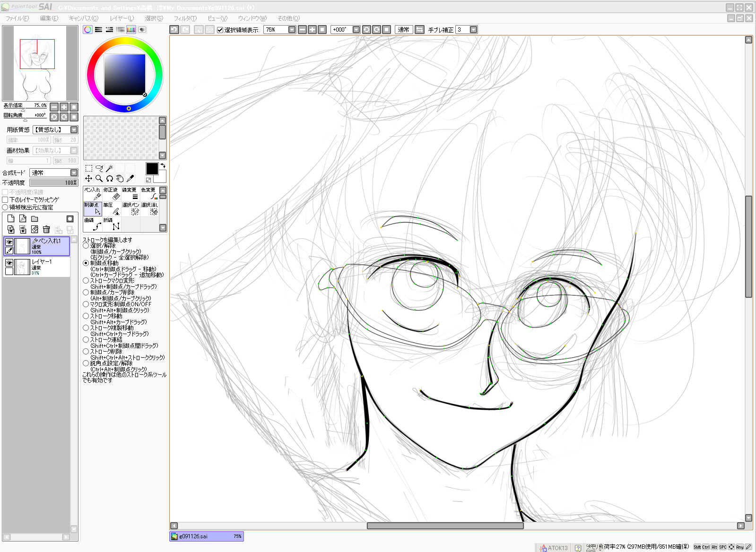Viewport: 756px width, 552px height.
Task: Enable 領域検出元に指定 radio option
Action: point(5,207)
